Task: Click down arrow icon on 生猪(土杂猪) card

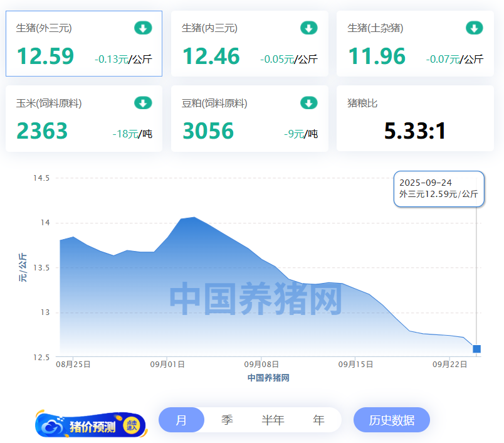Action: point(474,28)
